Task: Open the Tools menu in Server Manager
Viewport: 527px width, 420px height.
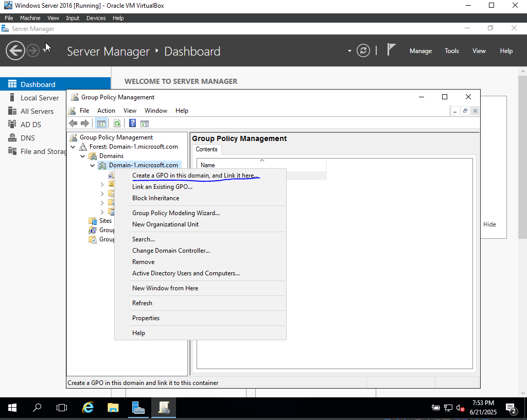Action: (x=451, y=51)
